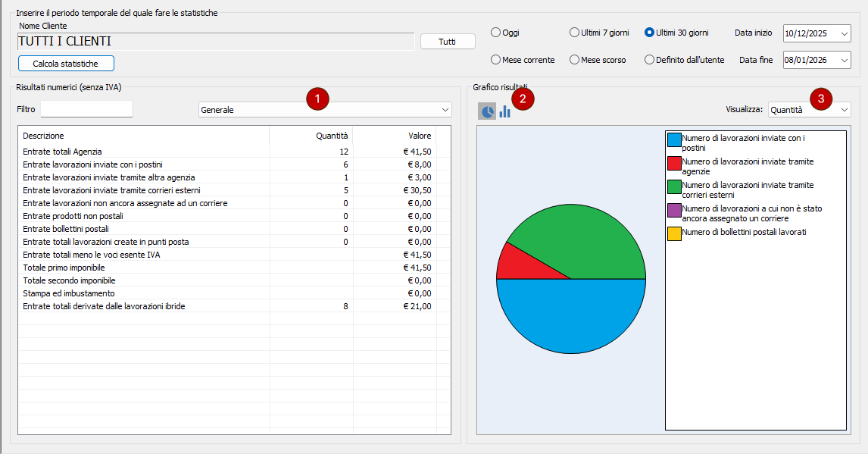
Task: Open the Generale category dropdown
Action: tap(324, 110)
